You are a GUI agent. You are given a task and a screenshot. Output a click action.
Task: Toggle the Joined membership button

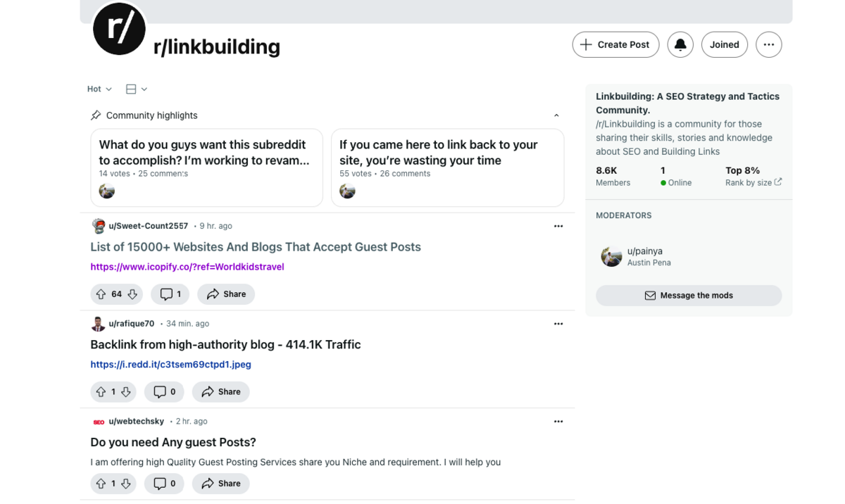(x=724, y=45)
